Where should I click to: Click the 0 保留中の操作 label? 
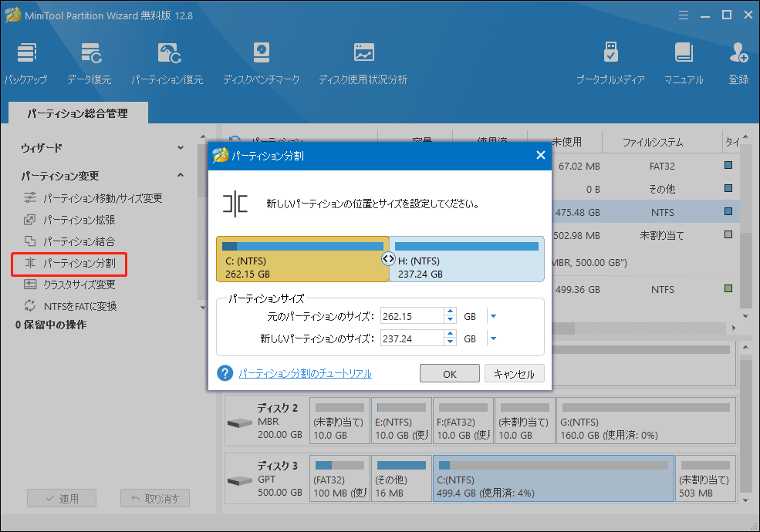click(x=51, y=325)
